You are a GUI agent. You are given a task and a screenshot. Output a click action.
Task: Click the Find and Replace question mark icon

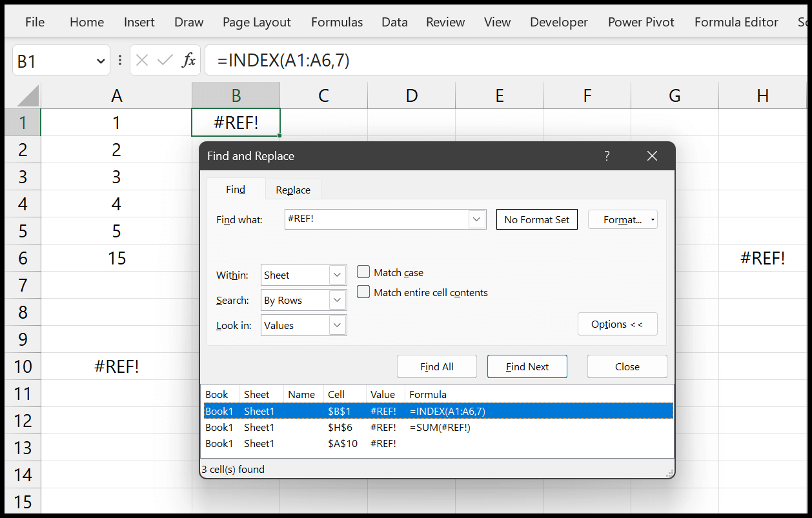point(606,155)
